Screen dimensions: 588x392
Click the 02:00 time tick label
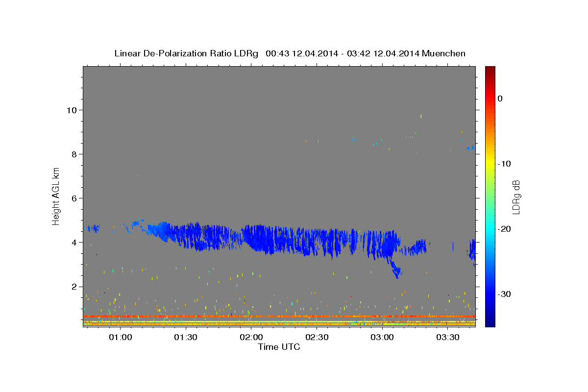coord(251,337)
